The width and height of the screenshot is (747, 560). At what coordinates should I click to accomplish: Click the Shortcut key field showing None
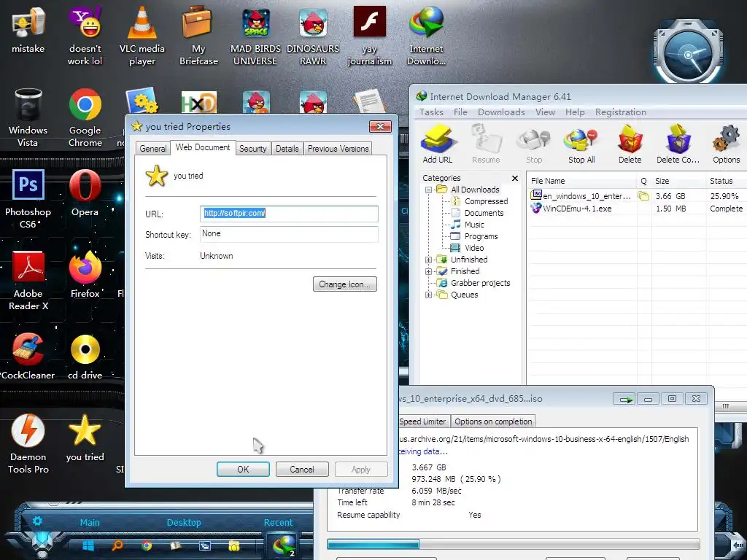click(289, 234)
